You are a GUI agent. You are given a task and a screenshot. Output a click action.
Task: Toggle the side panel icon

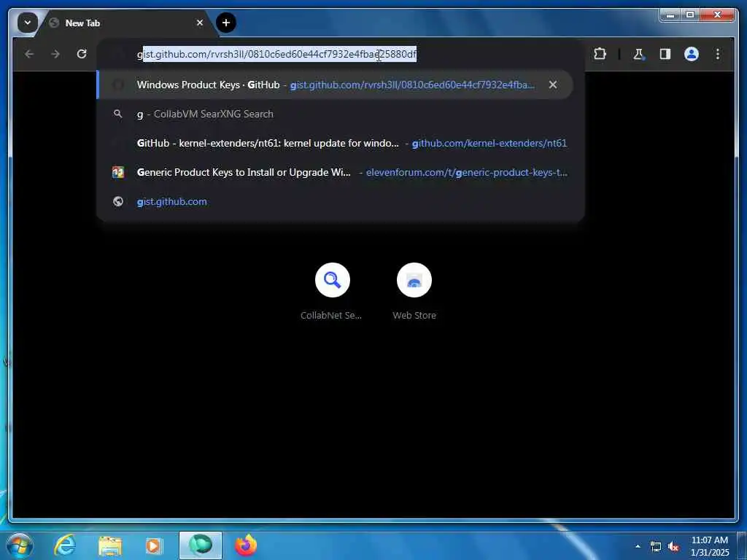pos(665,54)
